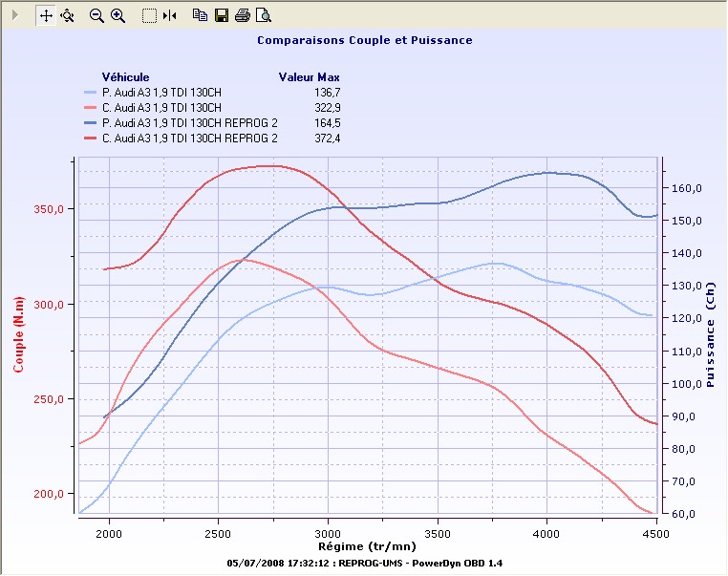Open print preview icon
728x576 pixels.
pyautogui.click(x=264, y=15)
